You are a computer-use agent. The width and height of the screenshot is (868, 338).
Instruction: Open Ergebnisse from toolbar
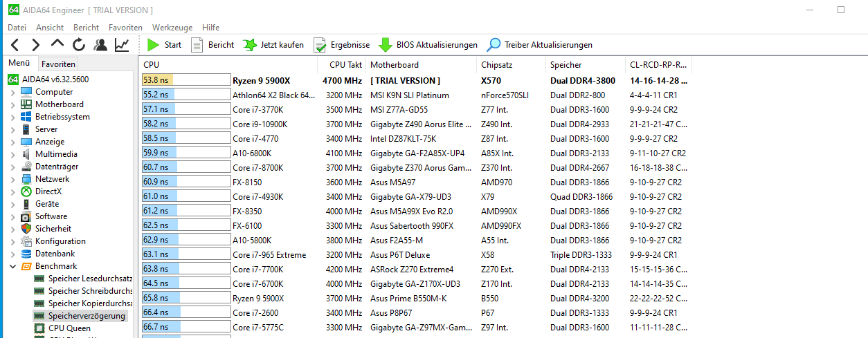click(341, 45)
